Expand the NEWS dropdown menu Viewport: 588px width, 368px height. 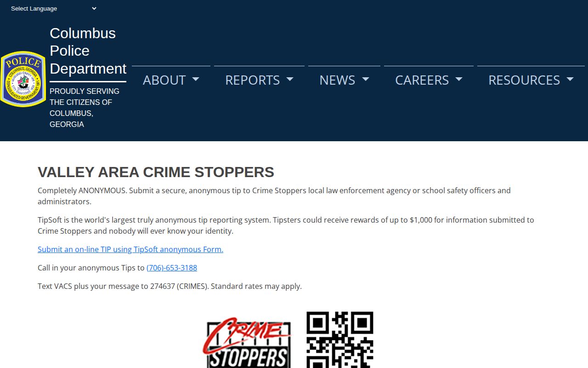[x=344, y=80]
